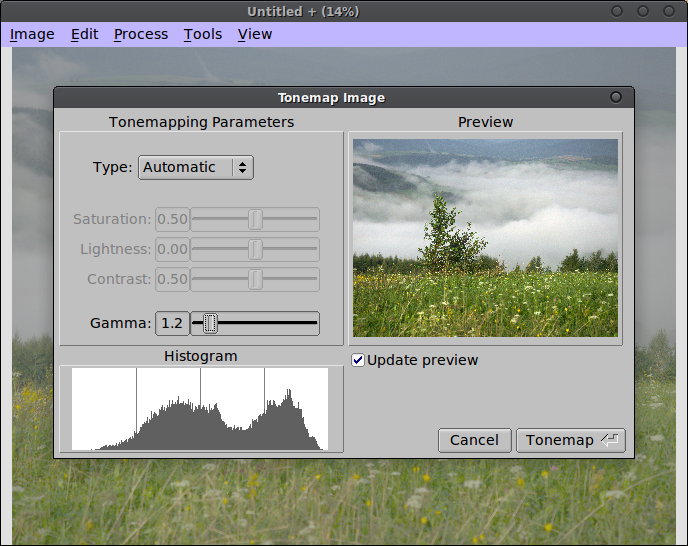Click the histogram graph
Viewport: 688px width, 546px height.
tap(200, 409)
